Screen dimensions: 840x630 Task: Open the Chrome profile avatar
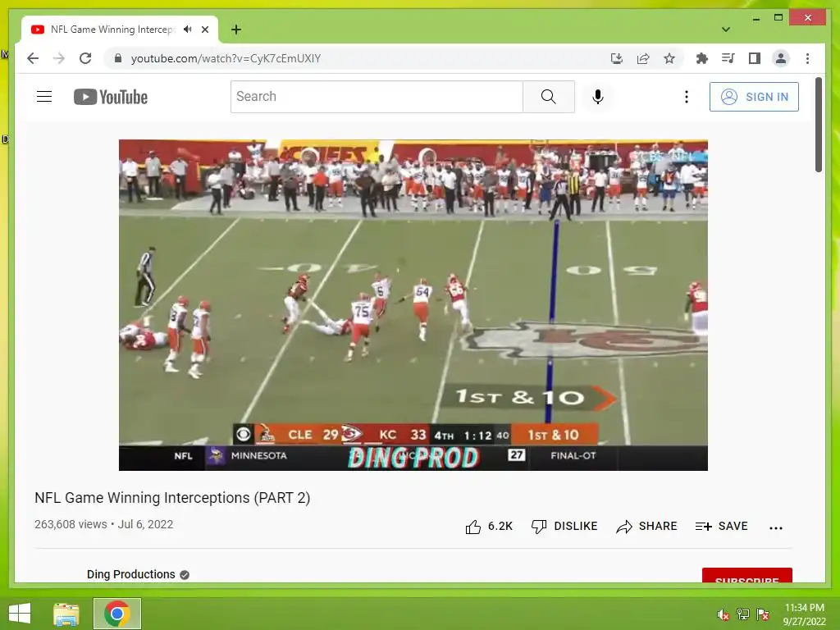781,58
